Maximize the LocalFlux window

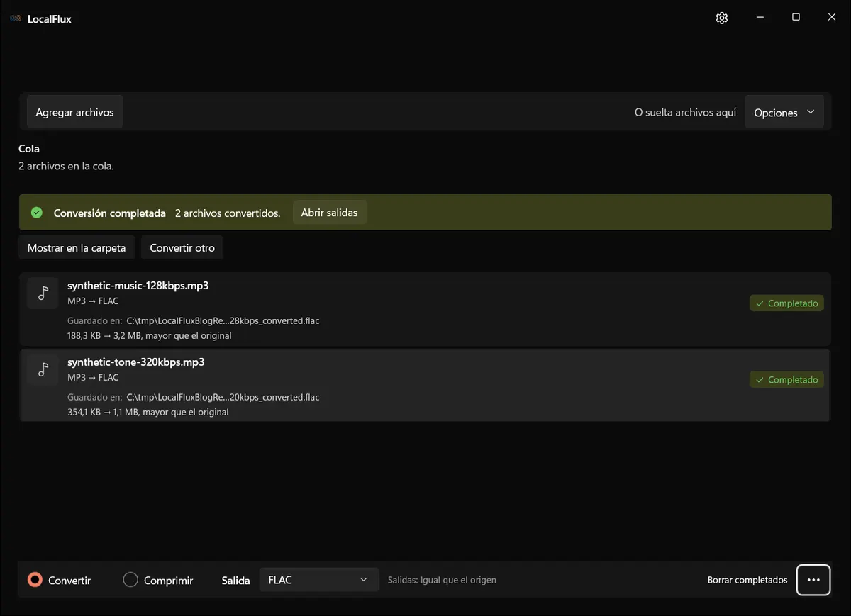(x=796, y=18)
